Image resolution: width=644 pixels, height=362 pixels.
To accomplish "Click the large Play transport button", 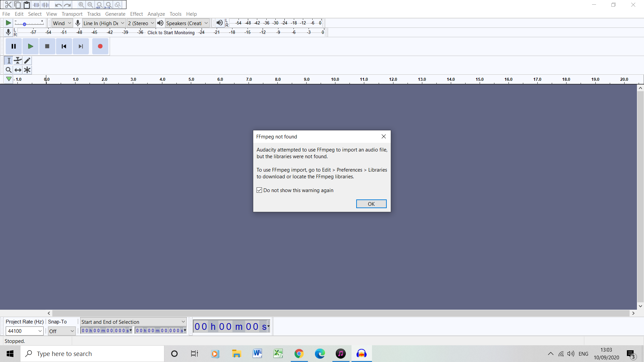I will 31,46.
